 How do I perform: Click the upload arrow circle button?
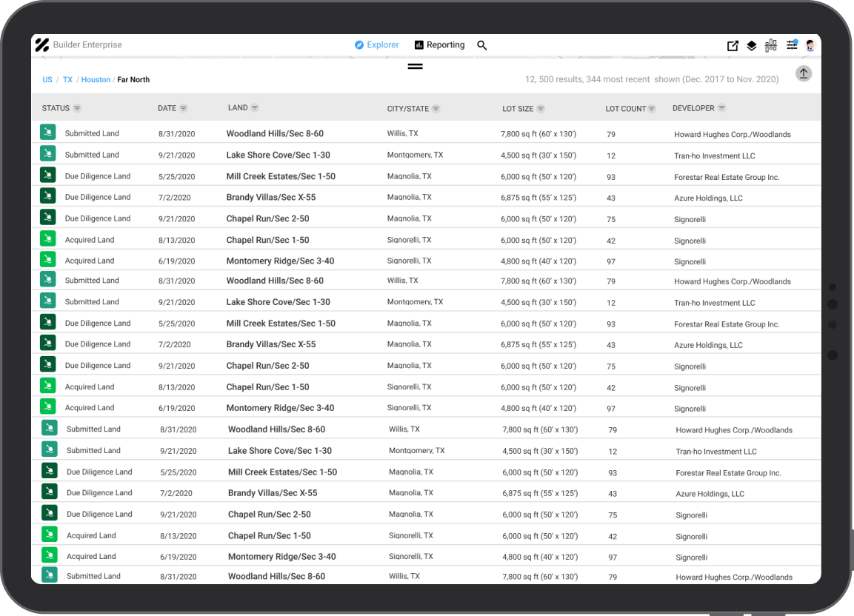804,73
